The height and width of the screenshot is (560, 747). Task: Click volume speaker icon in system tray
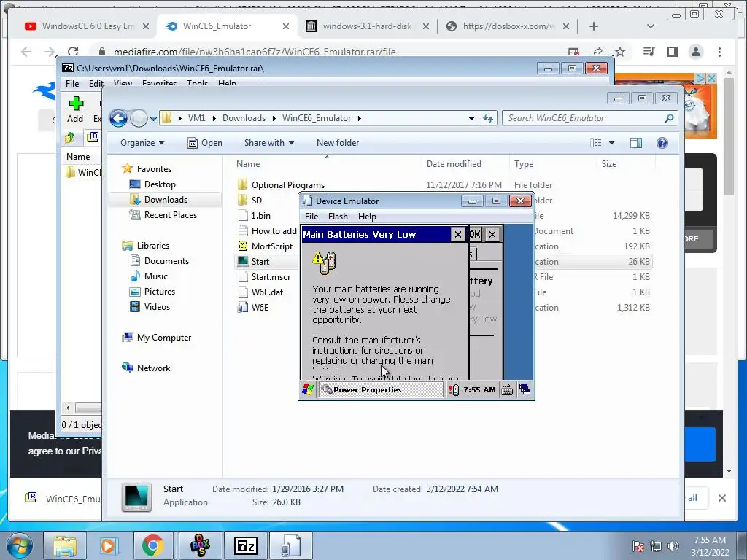pyautogui.click(x=673, y=545)
